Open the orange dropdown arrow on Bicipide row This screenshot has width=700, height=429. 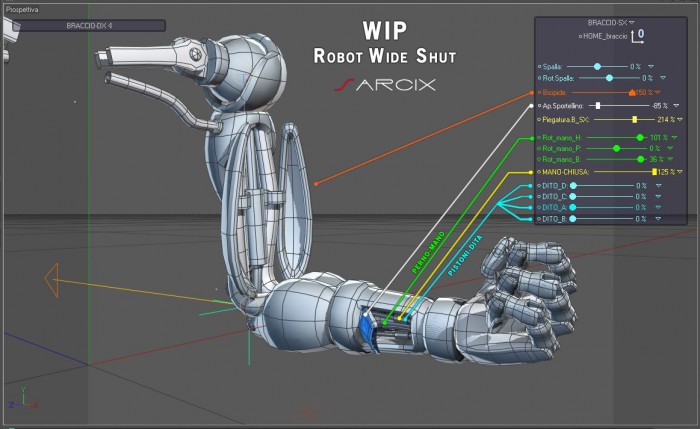coord(658,92)
